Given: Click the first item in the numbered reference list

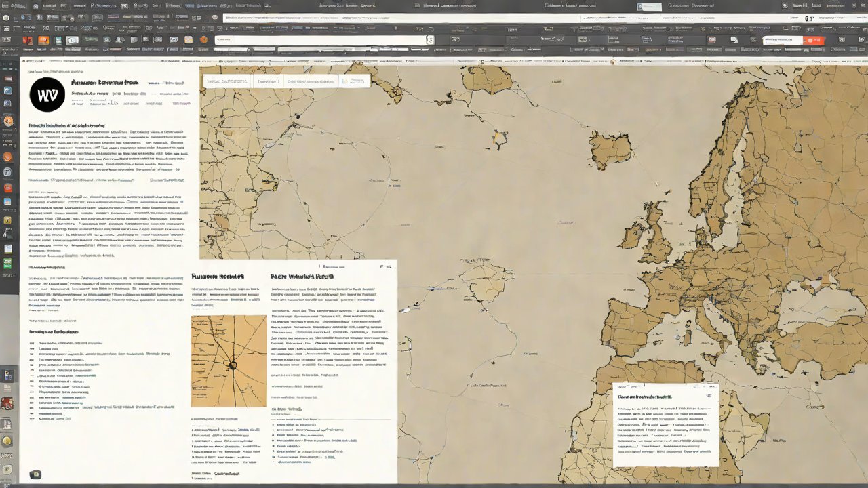Looking at the screenshot, I should pos(68,344).
